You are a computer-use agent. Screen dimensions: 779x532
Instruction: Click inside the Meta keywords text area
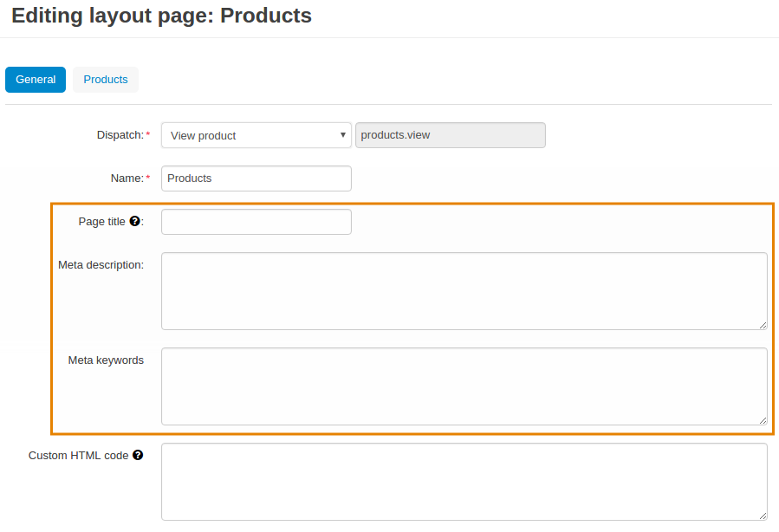point(464,386)
